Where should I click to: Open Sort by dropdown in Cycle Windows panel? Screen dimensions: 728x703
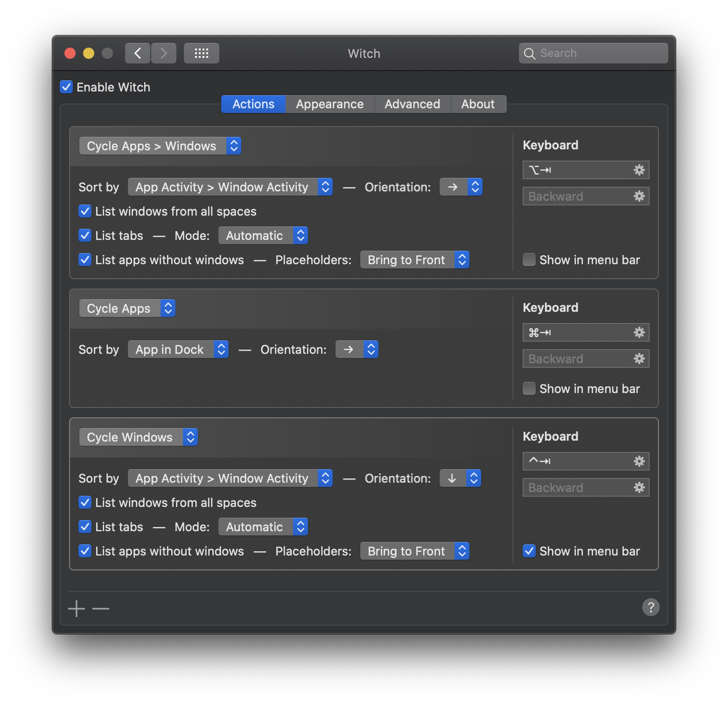(x=230, y=478)
